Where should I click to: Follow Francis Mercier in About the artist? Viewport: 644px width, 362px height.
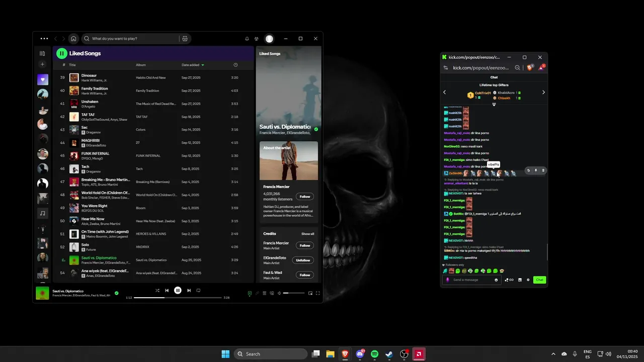pyautogui.click(x=304, y=197)
